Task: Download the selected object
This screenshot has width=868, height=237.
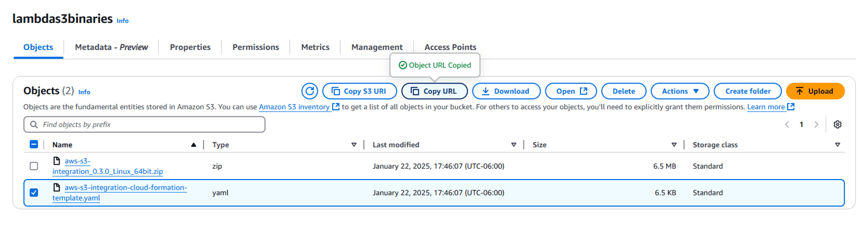Action: coord(506,91)
